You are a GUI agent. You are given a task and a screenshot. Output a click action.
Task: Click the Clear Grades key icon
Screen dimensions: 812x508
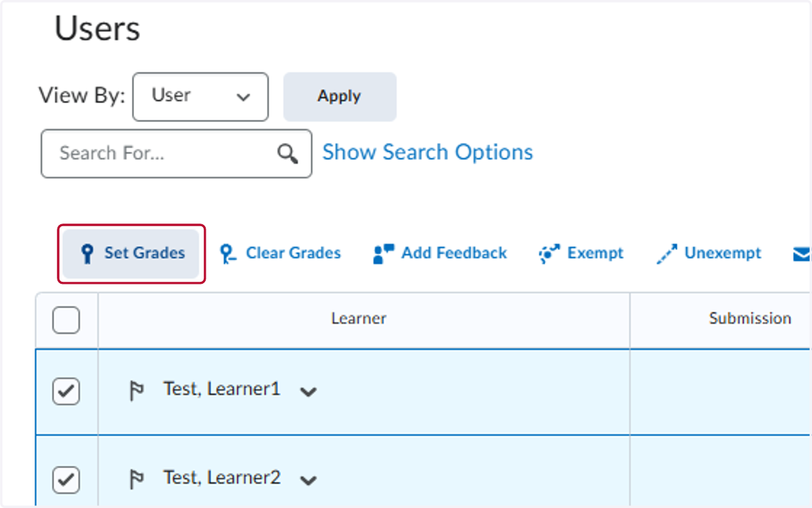point(228,254)
